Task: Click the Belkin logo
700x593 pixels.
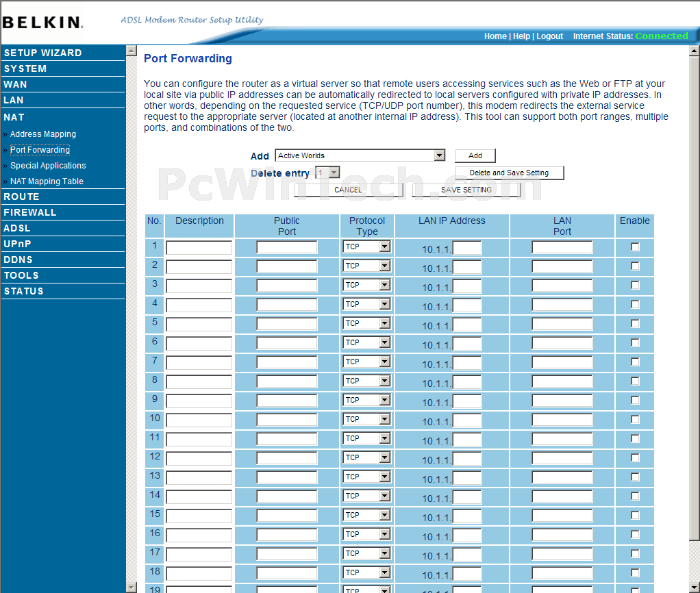Action: point(42,22)
